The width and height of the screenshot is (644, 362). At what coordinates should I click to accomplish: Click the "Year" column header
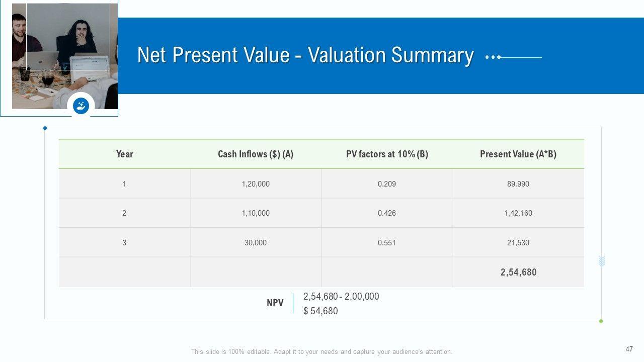pos(124,154)
